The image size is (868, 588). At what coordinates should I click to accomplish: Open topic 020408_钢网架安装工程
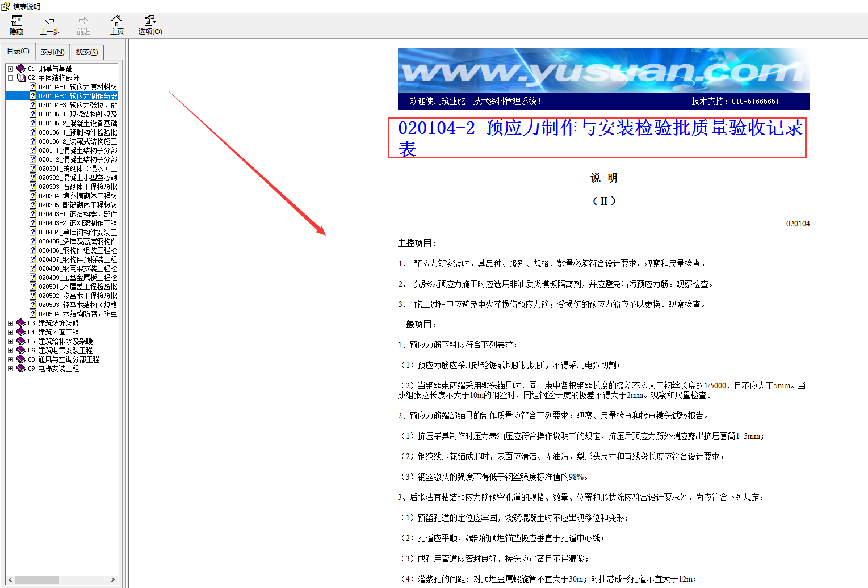pyautogui.click(x=78, y=268)
